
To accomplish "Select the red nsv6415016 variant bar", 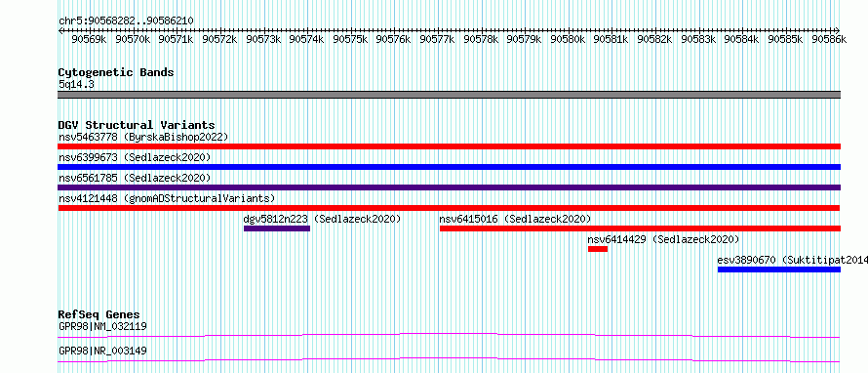I will (640, 228).
